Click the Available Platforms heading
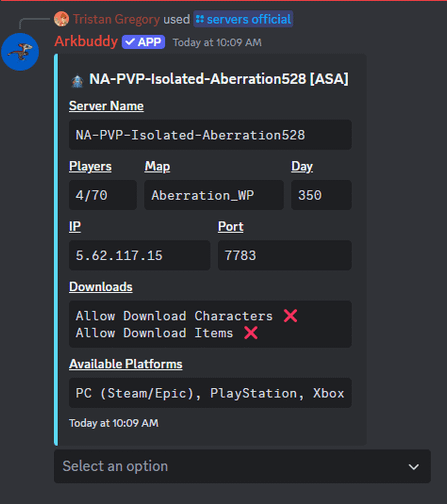Screen dimensions: 447x504 click(126, 364)
